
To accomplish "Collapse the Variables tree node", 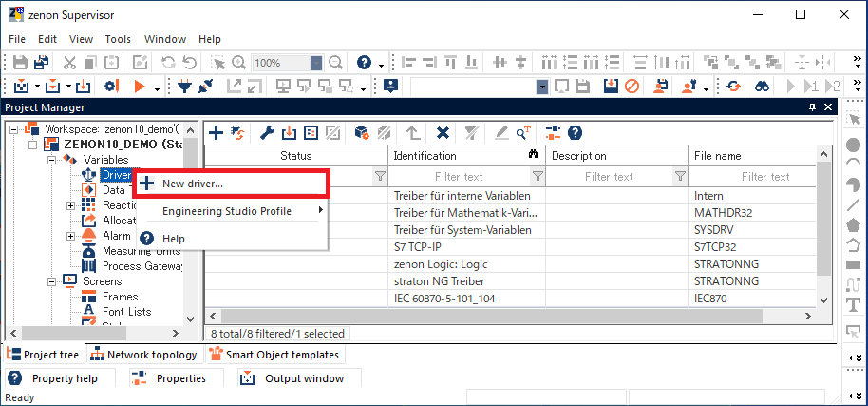I will (x=53, y=160).
